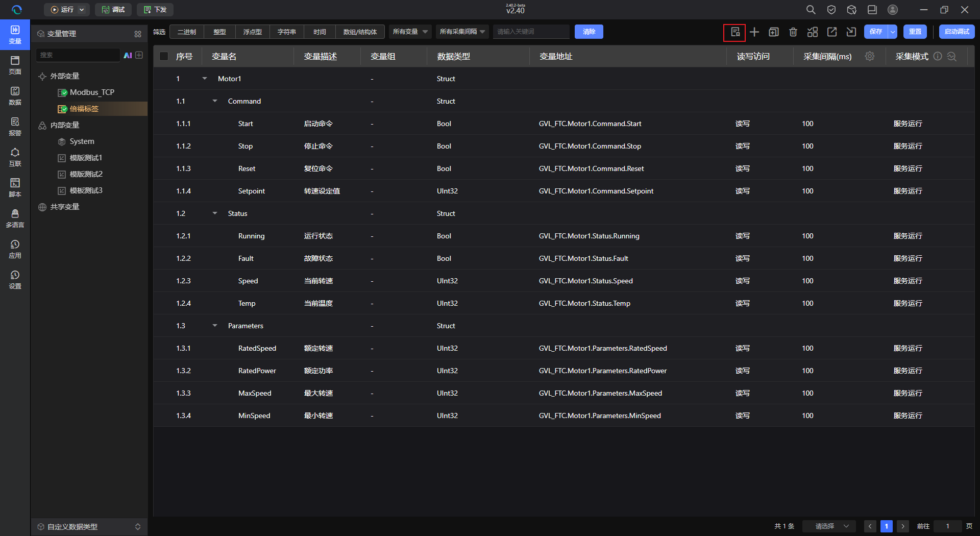Image resolution: width=980 pixels, height=536 pixels.
Task: Open 采集间隔 column settings gear
Action: [x=870, y=56]
